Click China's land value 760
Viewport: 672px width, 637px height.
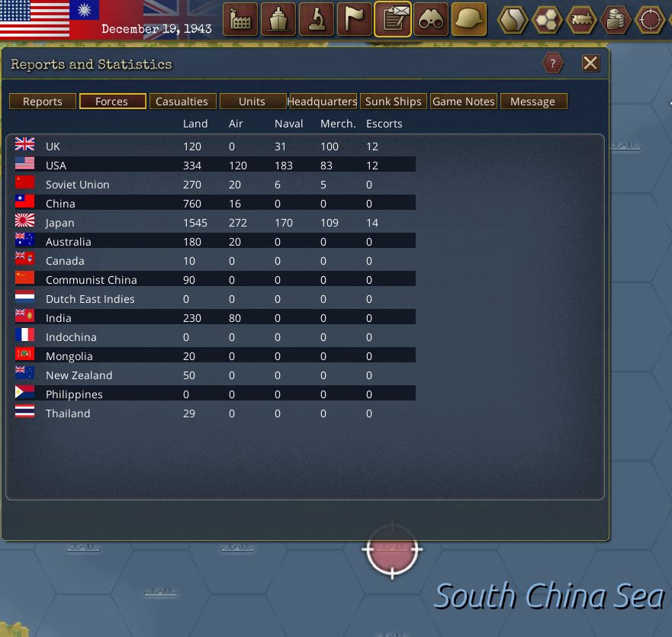pos(192,204)
